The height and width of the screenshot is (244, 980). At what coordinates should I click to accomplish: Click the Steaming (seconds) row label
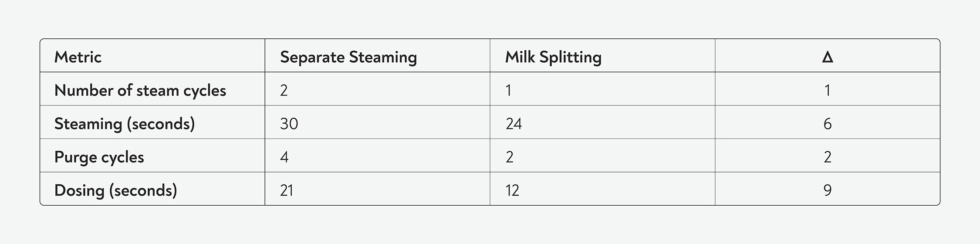click(125, 124)
